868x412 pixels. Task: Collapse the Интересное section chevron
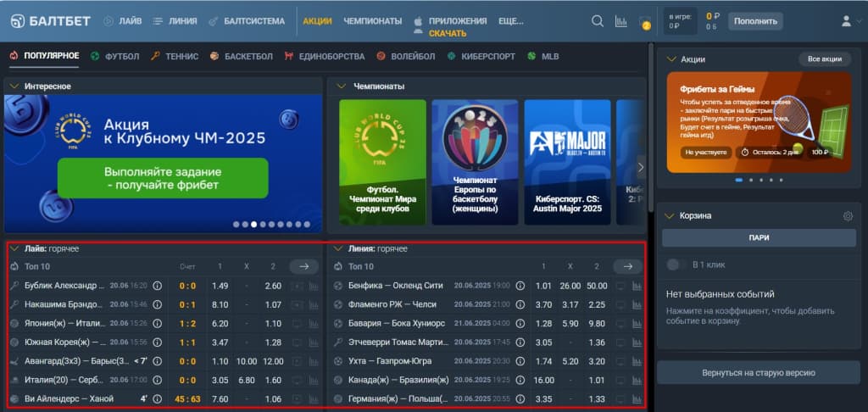(14, 86)
